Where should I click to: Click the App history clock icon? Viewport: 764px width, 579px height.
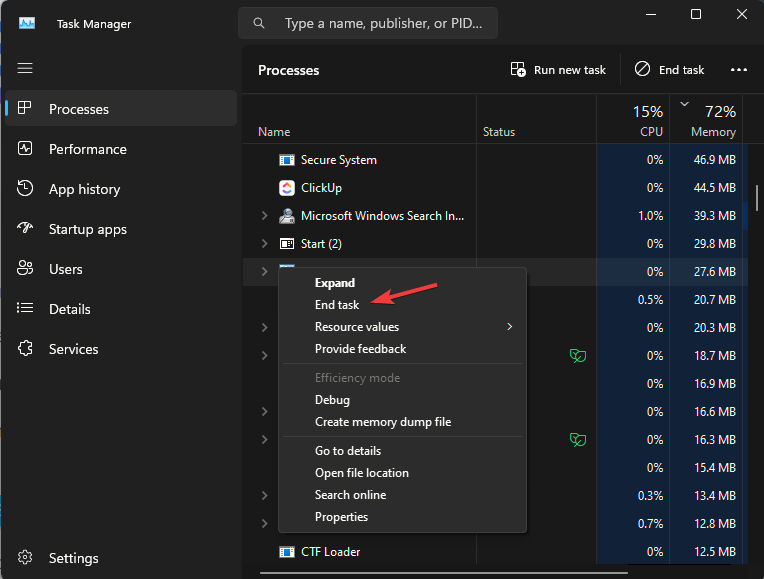tap(25, 188)
